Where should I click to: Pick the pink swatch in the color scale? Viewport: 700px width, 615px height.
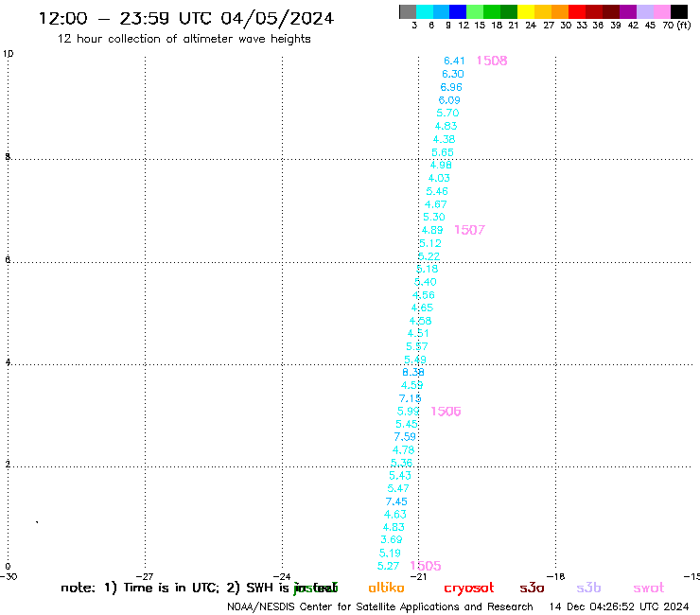tap(661, 11)
